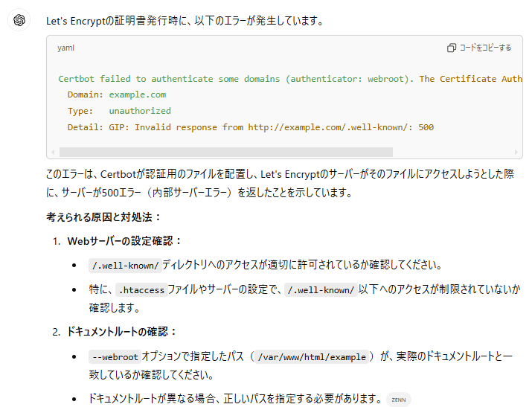Click the 'unauthorized' type value in code

140,111
